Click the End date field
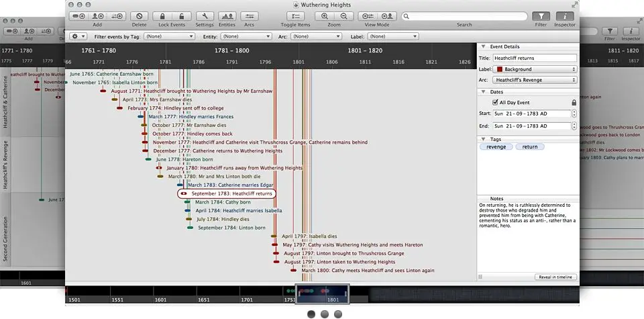This screenshot has width=644, height=319. (532, 126)
